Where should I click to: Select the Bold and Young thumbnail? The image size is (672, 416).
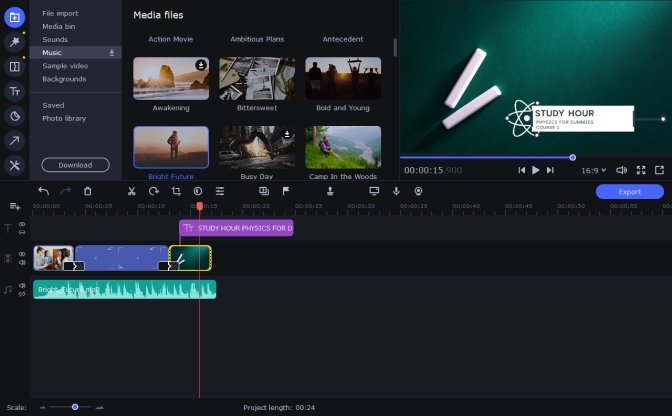point(343,78)
